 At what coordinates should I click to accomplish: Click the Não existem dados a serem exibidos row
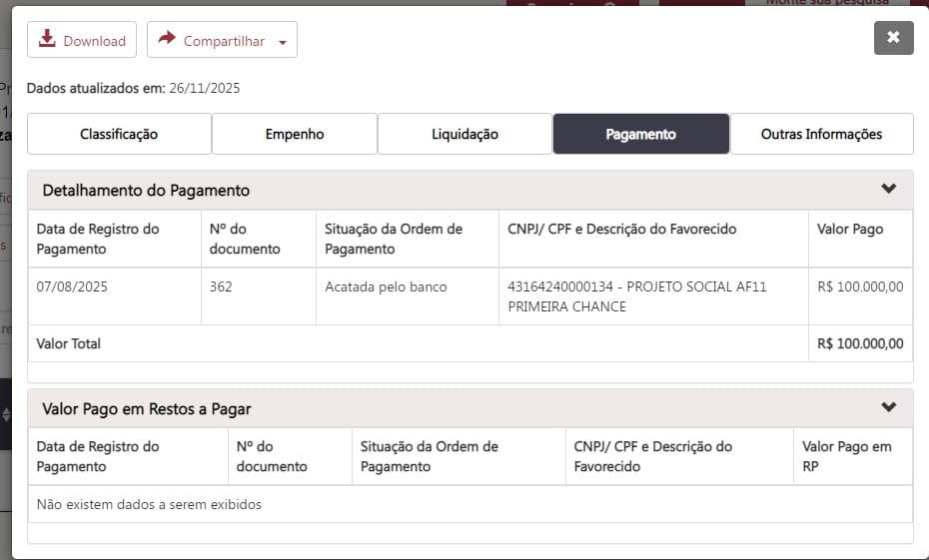click(149, 504)
